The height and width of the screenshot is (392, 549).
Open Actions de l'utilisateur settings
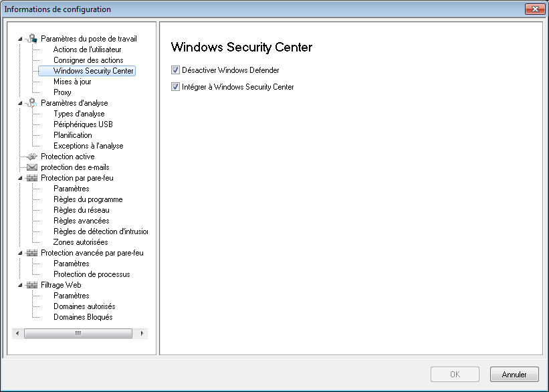87,50
